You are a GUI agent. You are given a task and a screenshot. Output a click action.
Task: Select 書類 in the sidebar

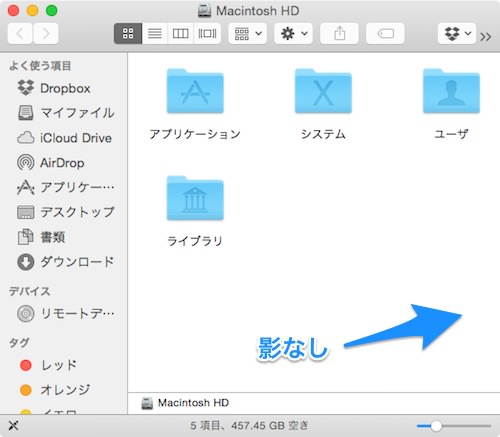coord(63,237)
